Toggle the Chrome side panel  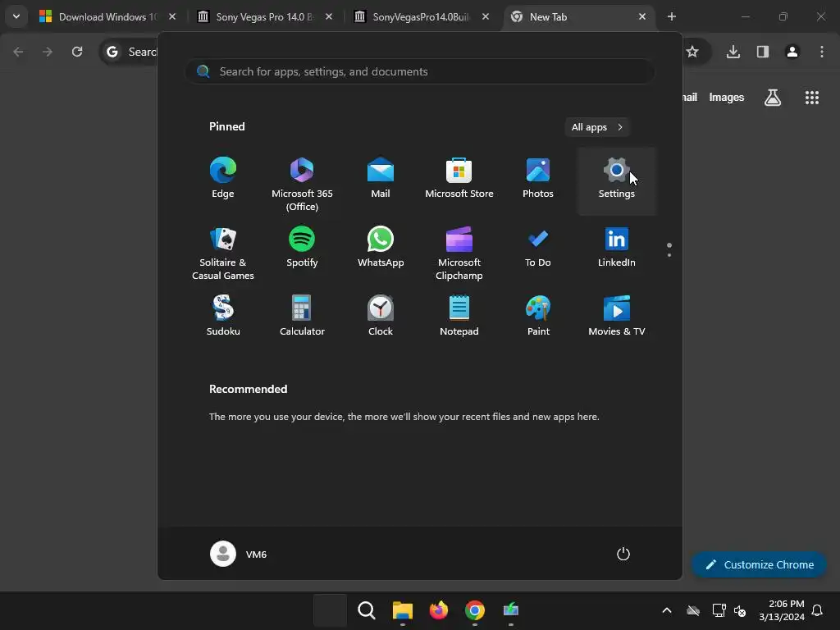tap(763, 52)
